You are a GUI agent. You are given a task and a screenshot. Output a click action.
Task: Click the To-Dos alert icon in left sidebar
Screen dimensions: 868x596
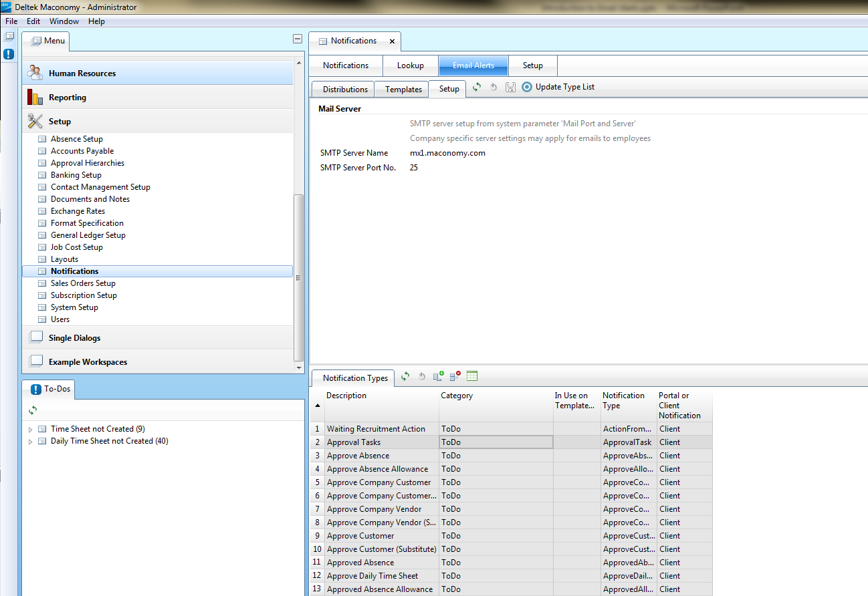9,53
